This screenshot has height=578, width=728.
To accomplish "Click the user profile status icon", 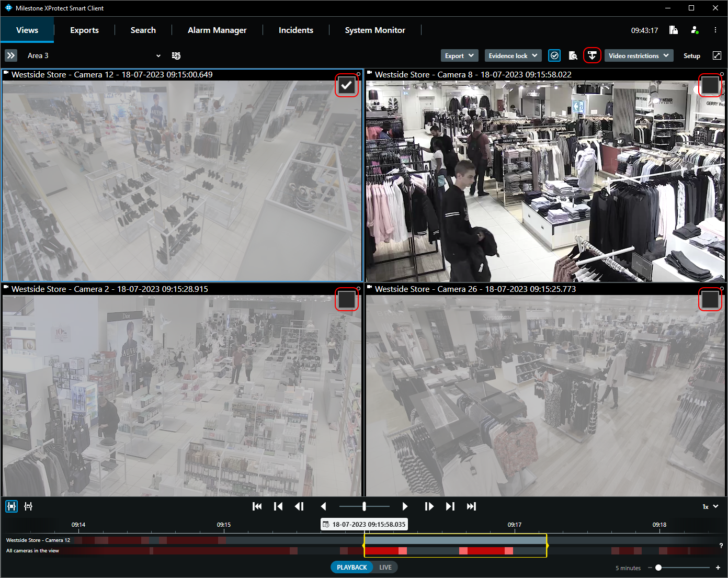I will [695, 30].
